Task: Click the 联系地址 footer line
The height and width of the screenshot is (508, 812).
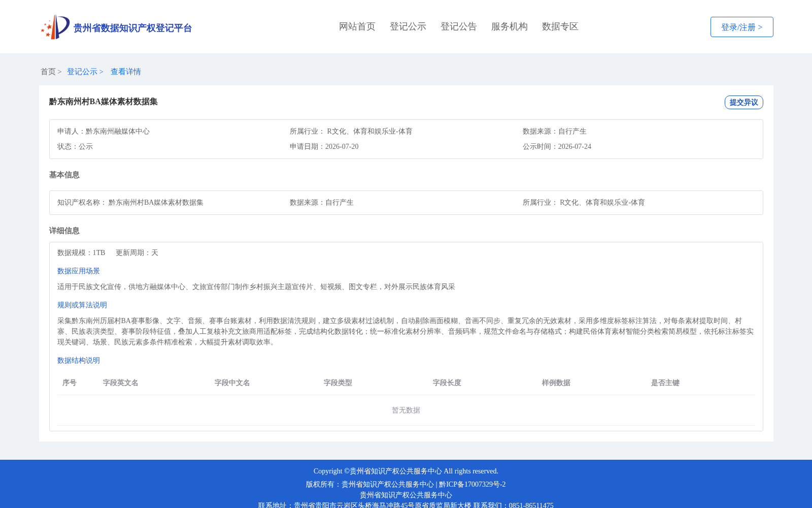Action: tap(406, 504)
